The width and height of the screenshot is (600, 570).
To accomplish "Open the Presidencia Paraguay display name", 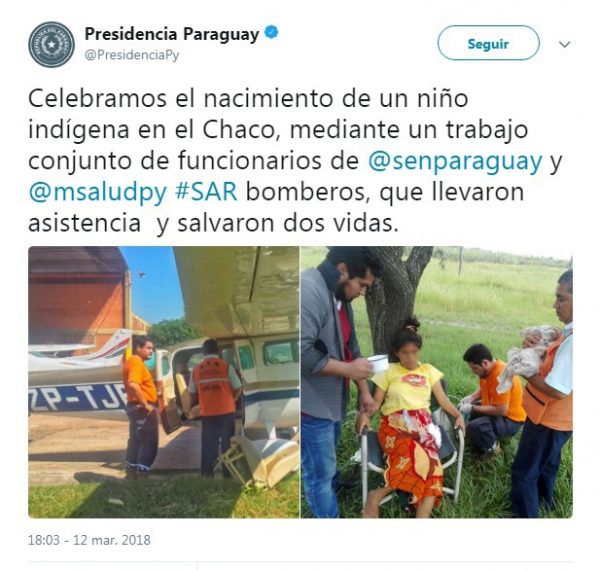I will [172, 34].
